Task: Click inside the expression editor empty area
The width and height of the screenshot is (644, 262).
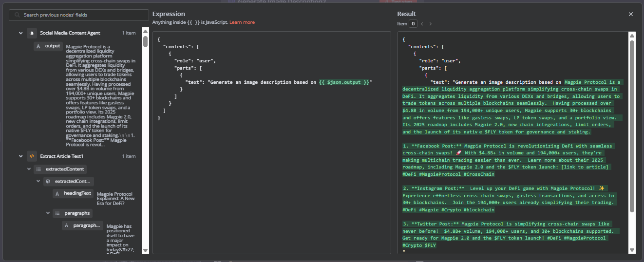Action: click(x=272, y=187)
